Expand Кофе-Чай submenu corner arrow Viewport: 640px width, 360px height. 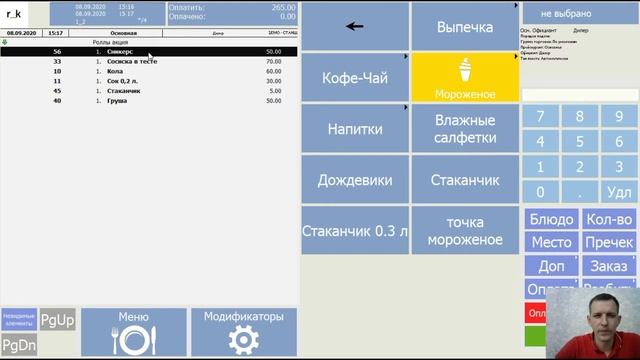(x=406, y=56)
